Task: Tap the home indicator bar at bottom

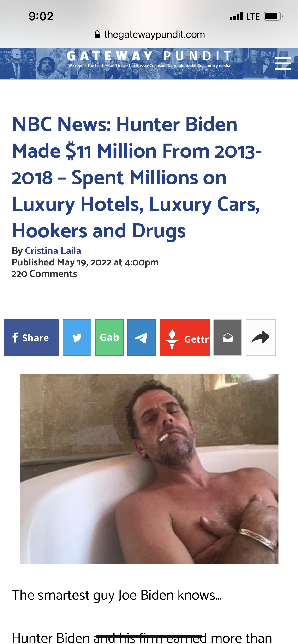Action: pyautogui.click(x=149, y=636)
